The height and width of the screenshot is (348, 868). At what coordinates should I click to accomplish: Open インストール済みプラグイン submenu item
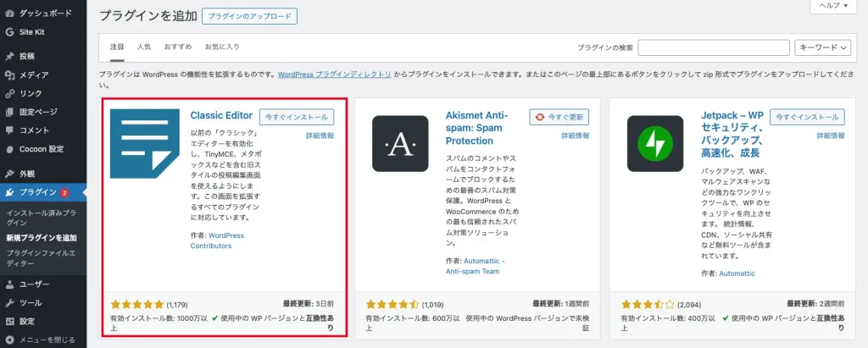pyautogui.click(x=41, y=218)
